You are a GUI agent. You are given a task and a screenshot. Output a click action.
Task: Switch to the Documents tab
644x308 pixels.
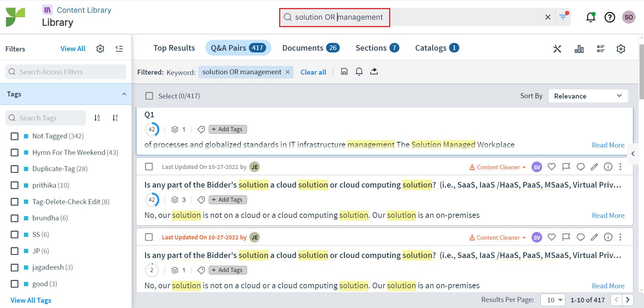[311, 48]
